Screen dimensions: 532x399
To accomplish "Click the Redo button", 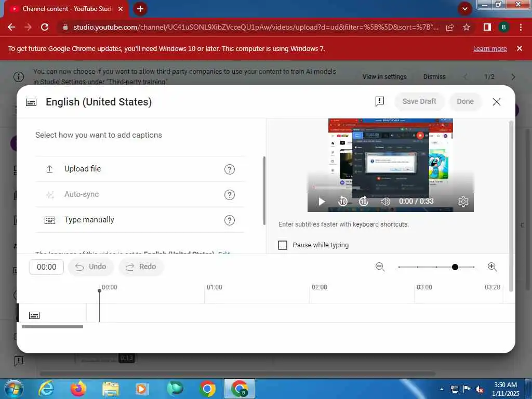I will pyautogui.click(x=141, y=267).
